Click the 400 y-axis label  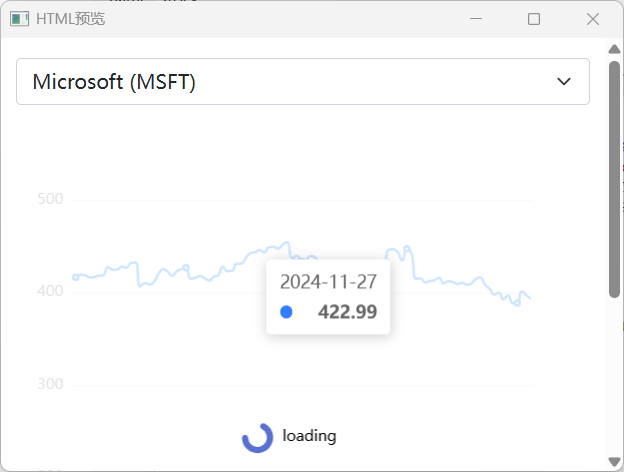[50, 291]
